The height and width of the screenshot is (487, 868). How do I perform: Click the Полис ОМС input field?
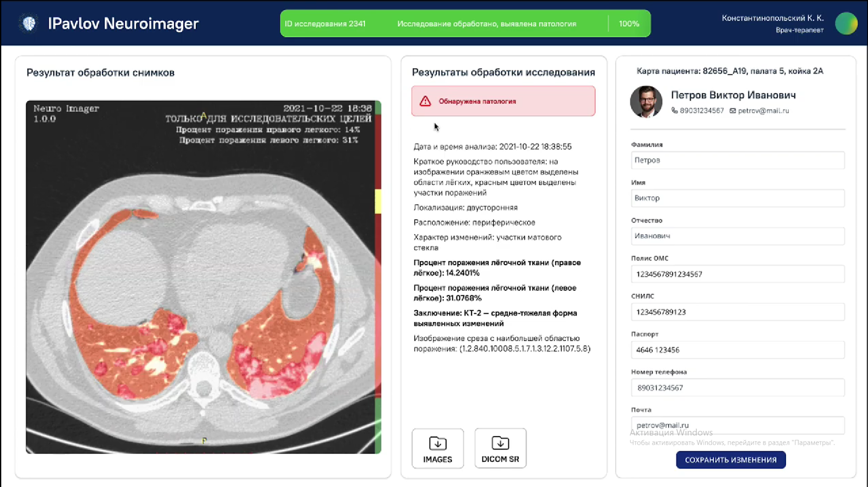coord(738,274)
